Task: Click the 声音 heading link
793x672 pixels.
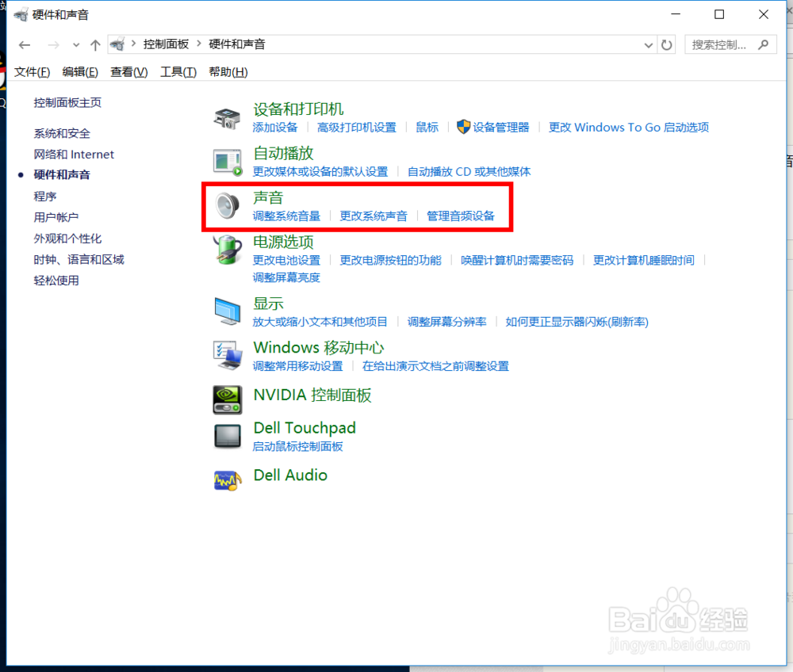Action: pyautogui.click(x=268, y=197)
